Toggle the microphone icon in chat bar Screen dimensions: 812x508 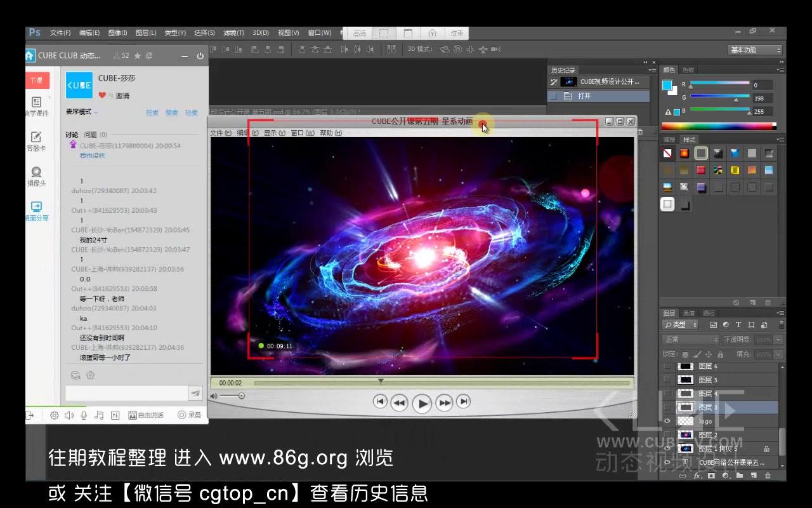coord(84,415)
